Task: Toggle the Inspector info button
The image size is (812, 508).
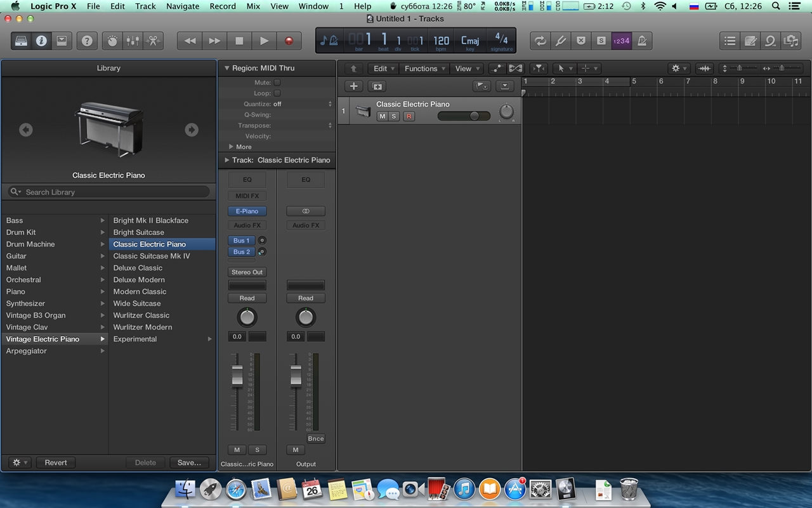Action: click(x=41, y=41)
